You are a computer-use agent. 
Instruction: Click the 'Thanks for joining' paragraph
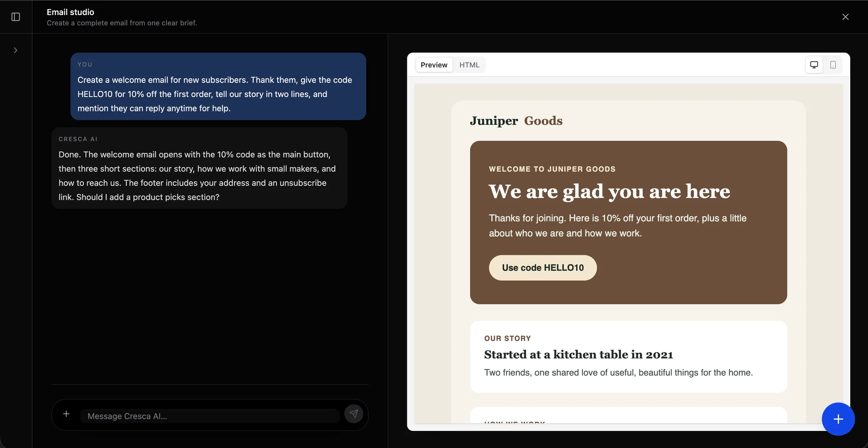(x=617, y=225)
